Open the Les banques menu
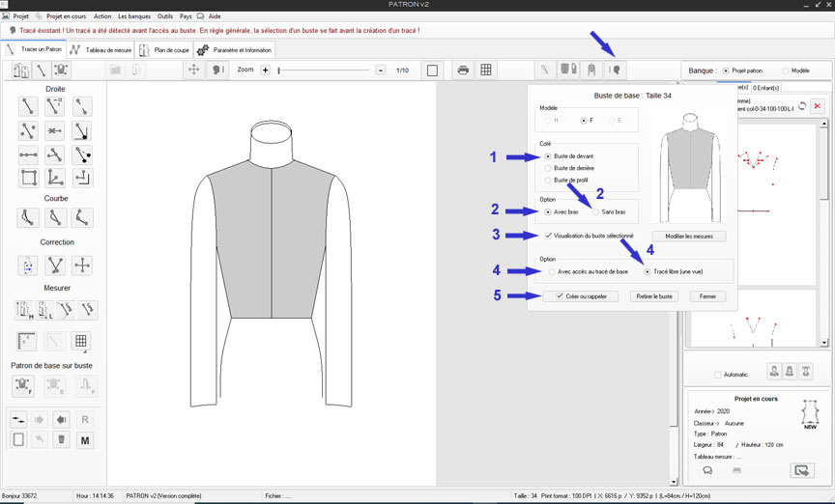 click(x=135, y=16)
